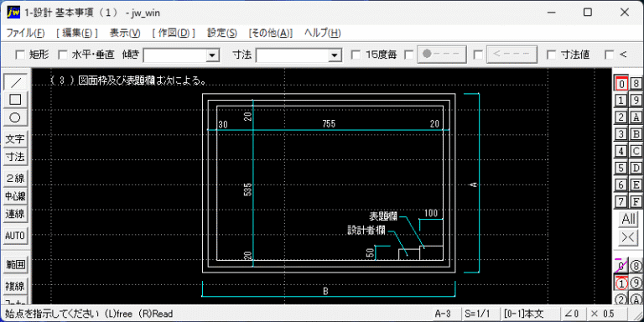Activate the AUTO mode tool
The image size is (644, 322).
pyautogui.click(x=15, y=236)
